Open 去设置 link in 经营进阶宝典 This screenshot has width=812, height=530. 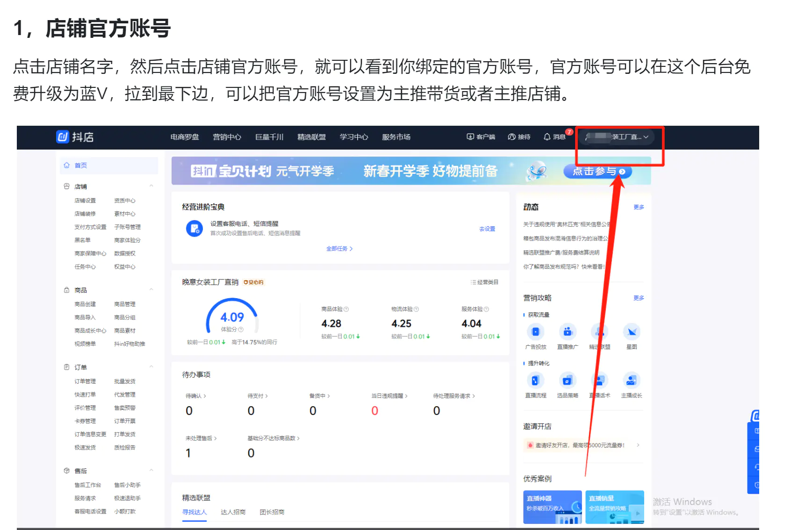click(487, 229)
